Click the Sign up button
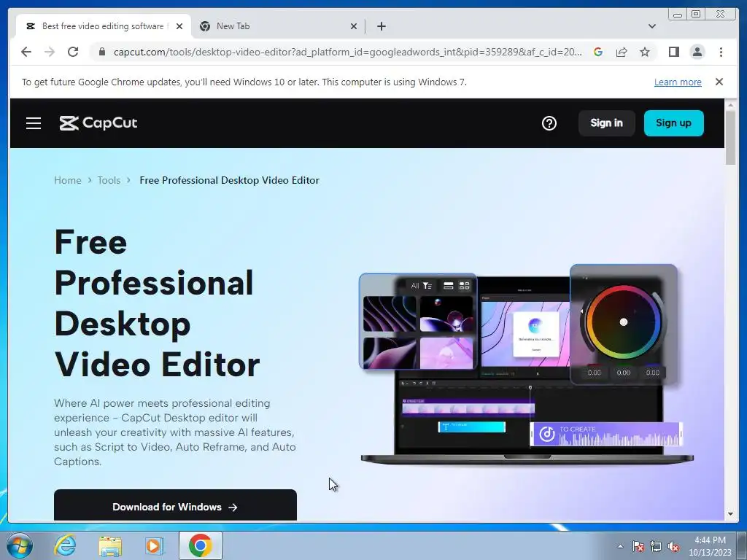The height and width of the screenshot is (560, 747). click(673, 122)
